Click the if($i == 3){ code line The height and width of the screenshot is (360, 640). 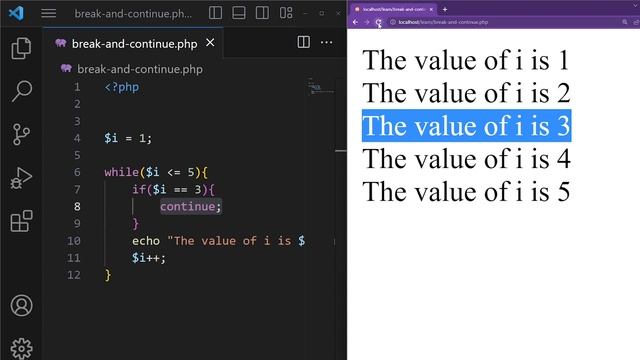[173, 189]
